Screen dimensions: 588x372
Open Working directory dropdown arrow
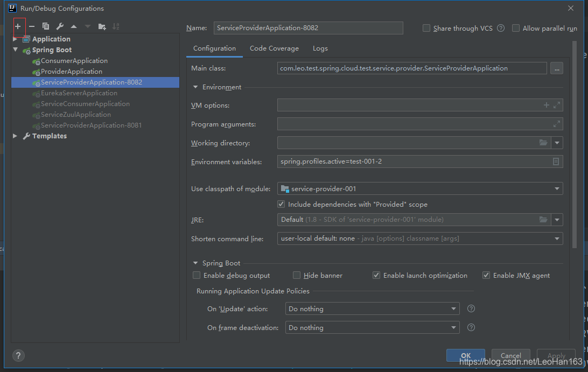point(557,143)
